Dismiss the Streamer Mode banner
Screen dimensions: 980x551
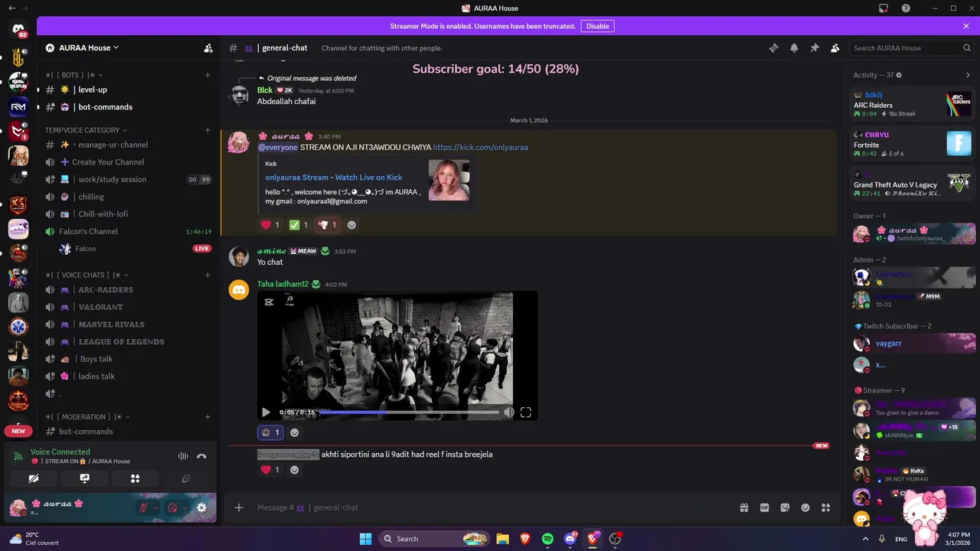[966, 26]
